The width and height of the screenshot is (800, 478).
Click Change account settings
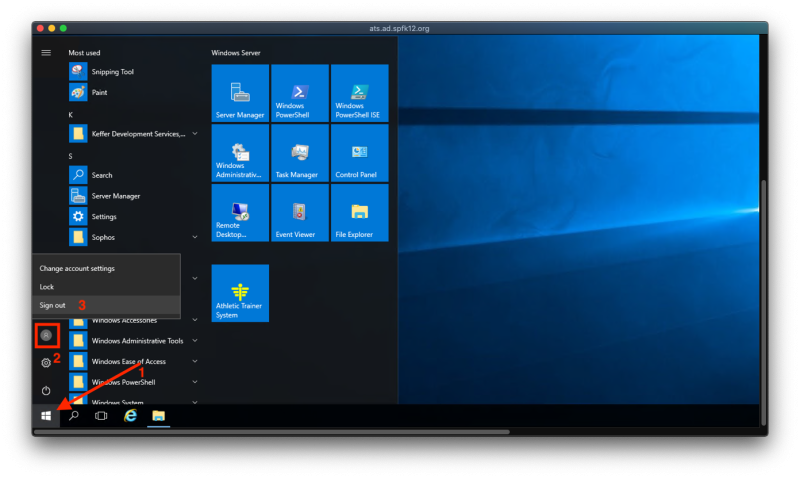tap(77, 268)
